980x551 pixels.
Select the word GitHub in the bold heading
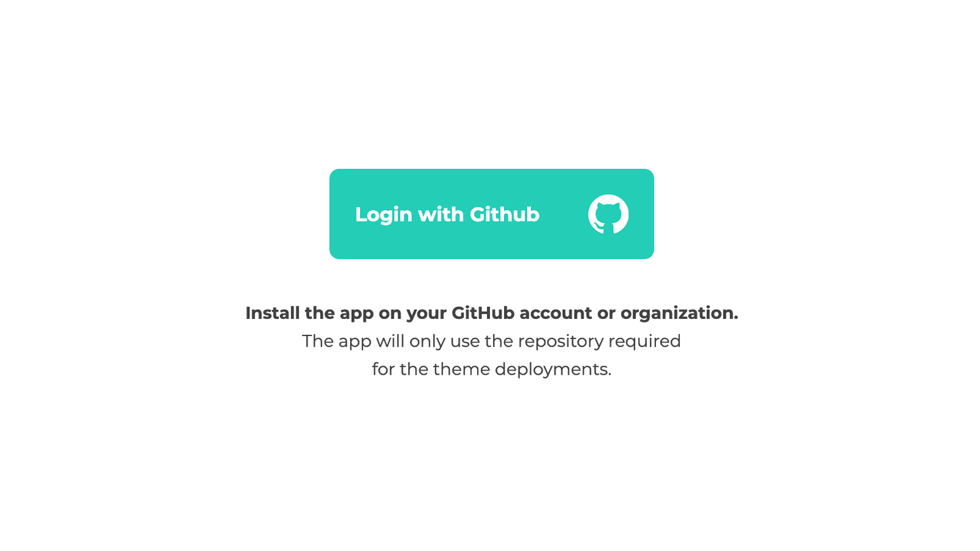pyautogui.click(x=483, y=313)
